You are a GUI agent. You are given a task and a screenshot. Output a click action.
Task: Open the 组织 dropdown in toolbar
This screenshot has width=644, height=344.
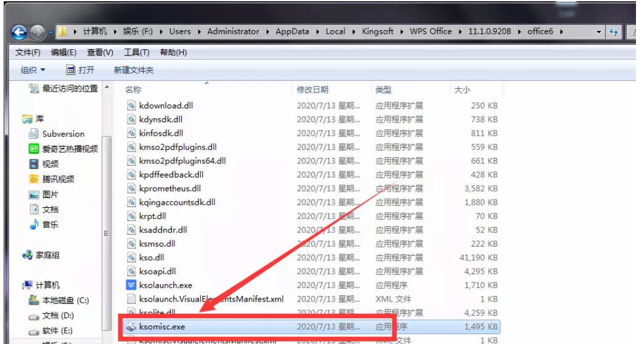pos(33,70)
